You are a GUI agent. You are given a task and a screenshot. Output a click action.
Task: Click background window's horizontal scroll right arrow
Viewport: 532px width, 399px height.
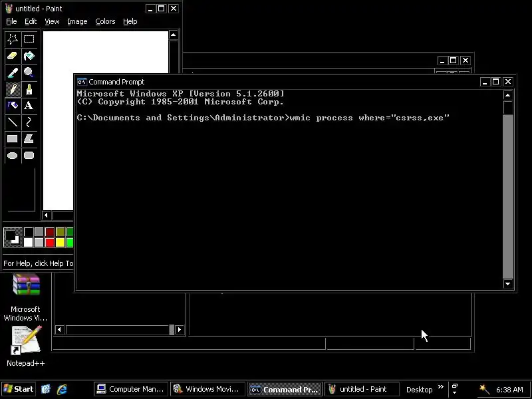click(x=179, y=329)
